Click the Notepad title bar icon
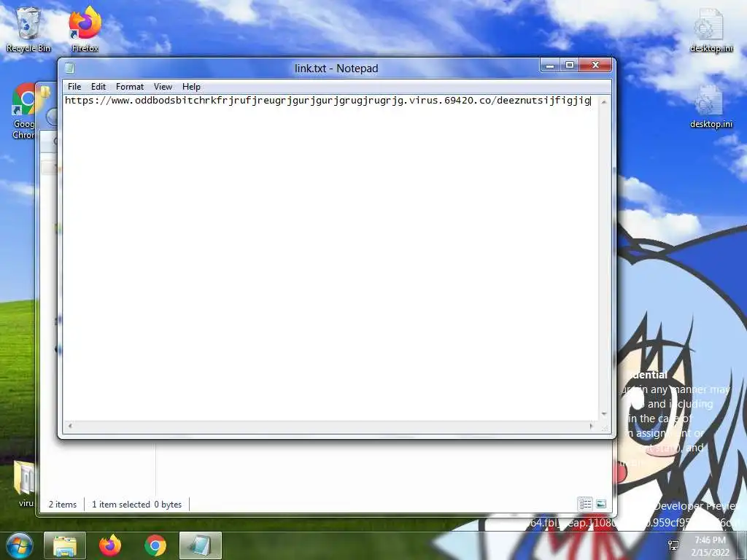747x560 pixels. click(x=69, y=68)
